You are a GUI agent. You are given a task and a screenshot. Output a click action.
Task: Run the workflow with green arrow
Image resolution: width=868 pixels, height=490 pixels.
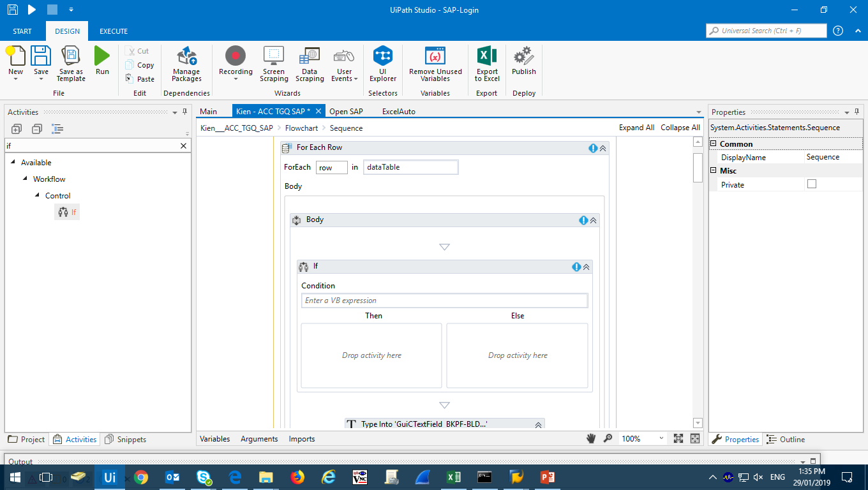(x=102, y=56)
